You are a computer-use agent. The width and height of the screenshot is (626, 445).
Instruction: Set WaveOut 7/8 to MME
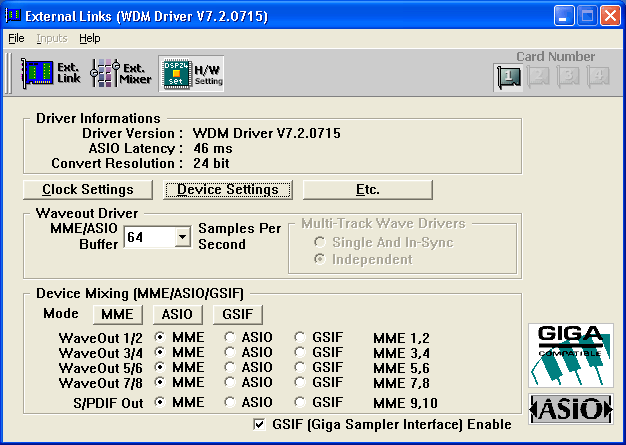160,382
